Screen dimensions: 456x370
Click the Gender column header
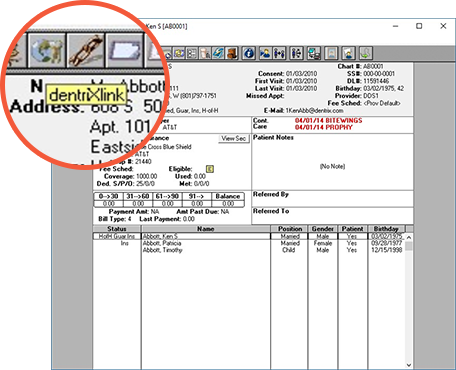pos(323,229)
